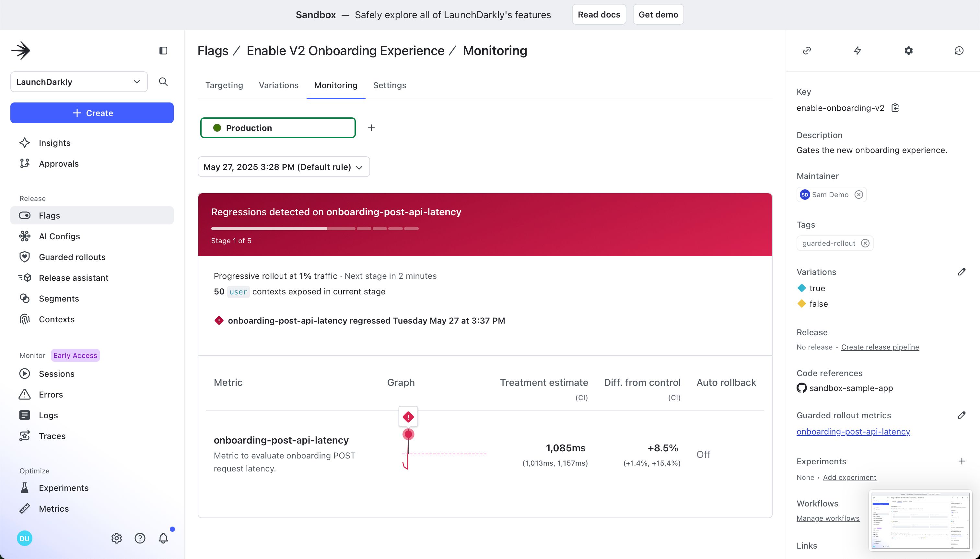Viewport: 980px width, 559px height.
Task: Click Flags in the breadcrumb
Action: coord(213,51)
